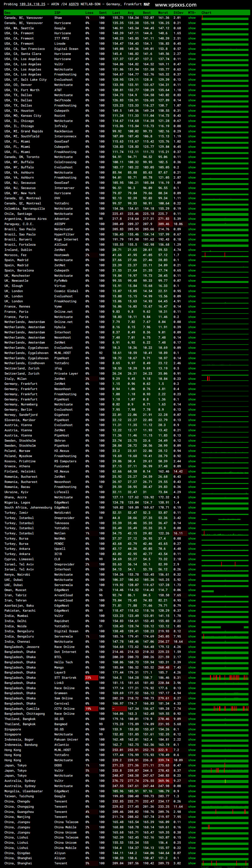Select the Swiftnode ISP cell
Image resolution: width=252 pixels, height=868 pixels.
click(63, 100)
